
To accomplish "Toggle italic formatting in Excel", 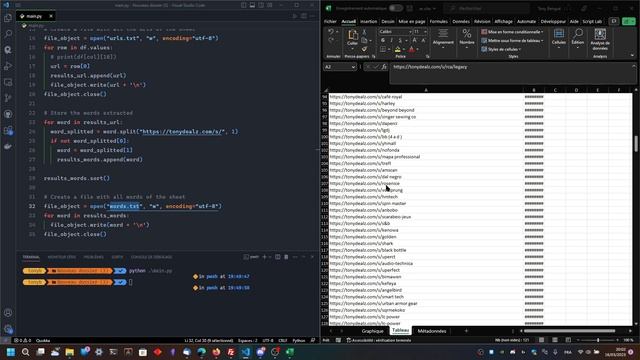I will (391, 40).
